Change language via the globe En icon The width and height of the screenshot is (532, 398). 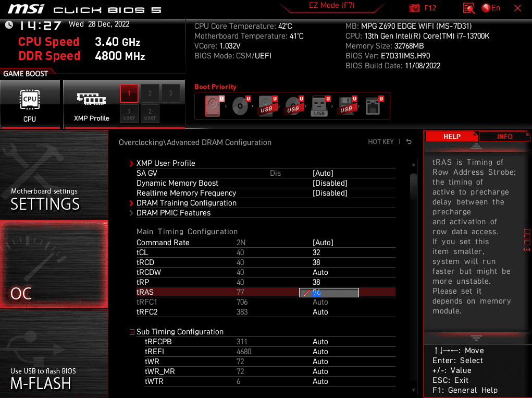[491, 8]
